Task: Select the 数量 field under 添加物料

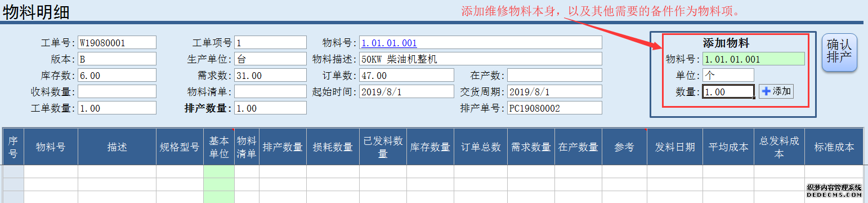Action: click(728, 91)
